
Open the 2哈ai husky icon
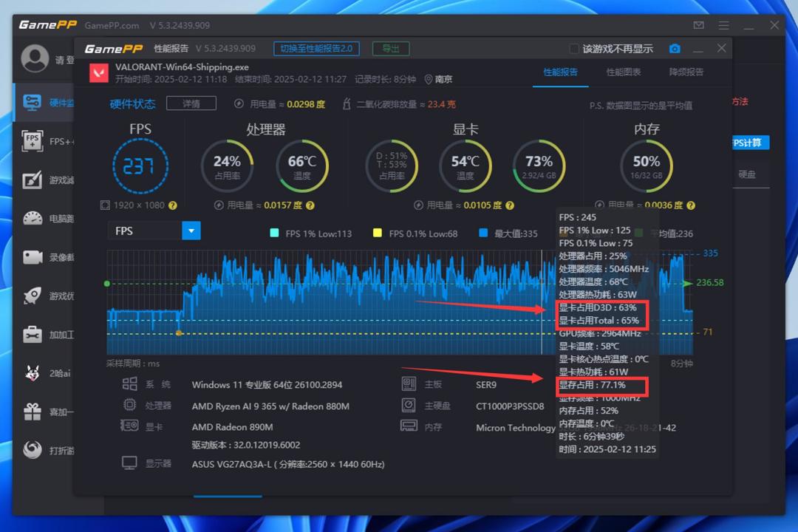pos(33,373)
